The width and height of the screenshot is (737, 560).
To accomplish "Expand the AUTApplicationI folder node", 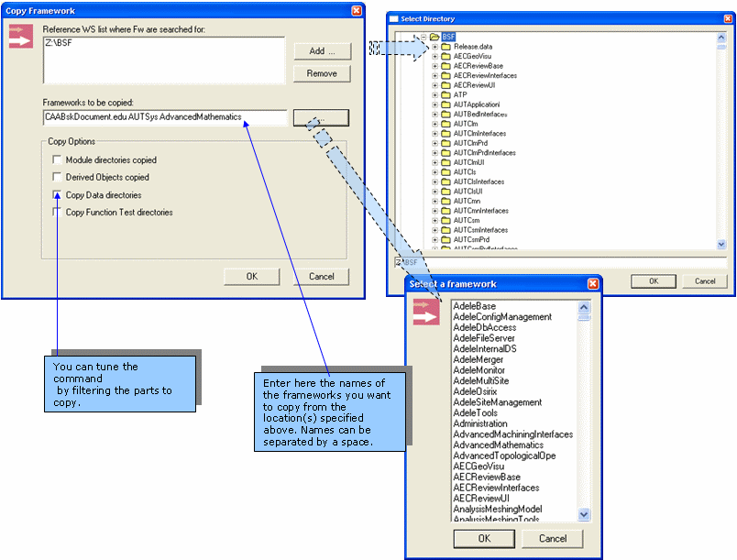I will pyautogui.click(x=434, y=104).
